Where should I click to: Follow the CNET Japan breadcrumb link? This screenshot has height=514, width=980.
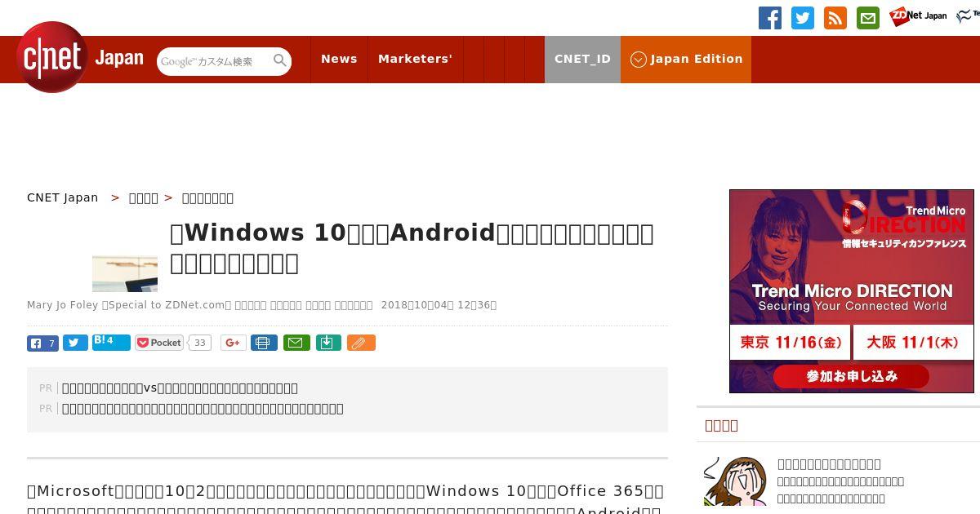point(63,197)
